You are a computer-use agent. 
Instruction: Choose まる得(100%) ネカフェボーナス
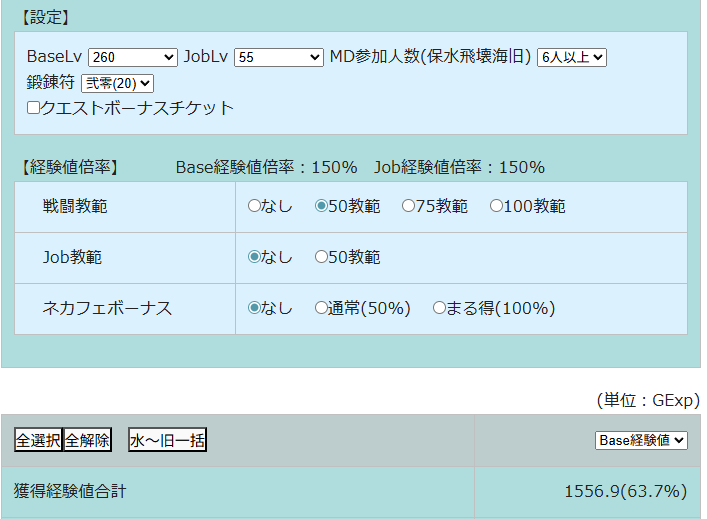tap(439, 308)
